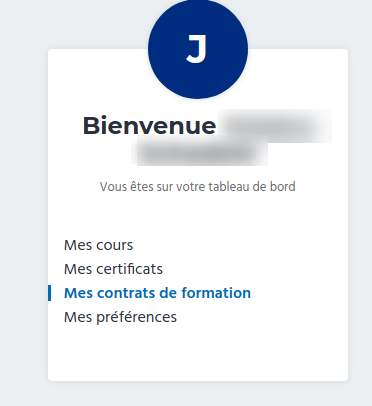Click the gray page background outside card
This screenshot has width=372, height=406.
click(x=23, y=200)
